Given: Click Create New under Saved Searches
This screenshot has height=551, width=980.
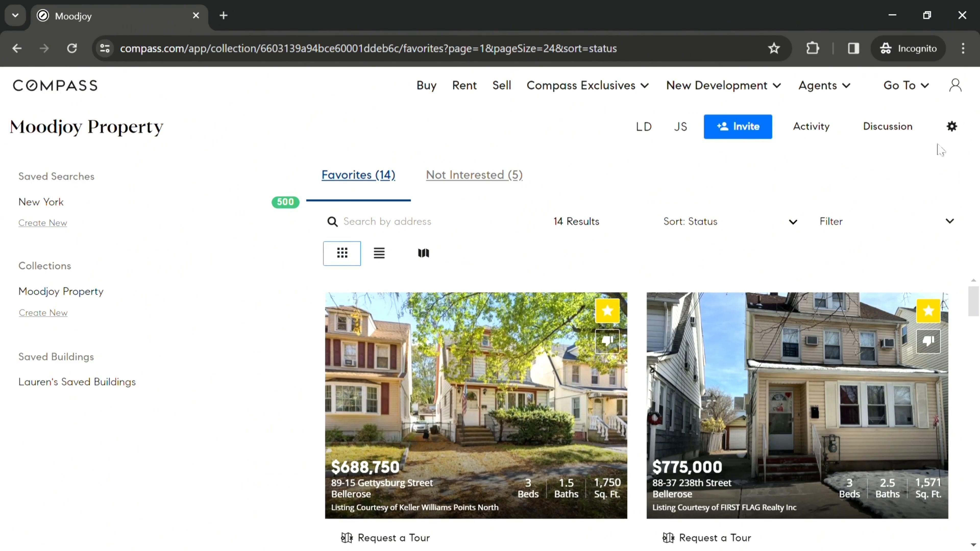Looking at the screenshot, I should coord(43,223).
